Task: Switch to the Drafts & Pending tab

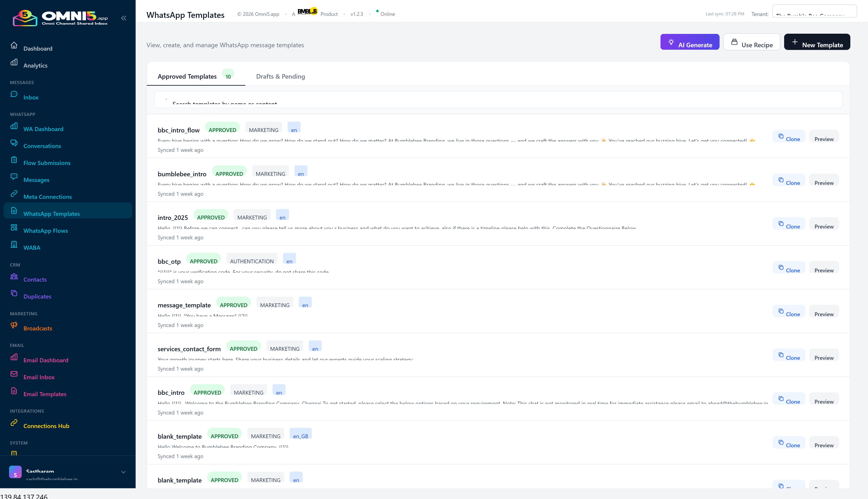Action: (x=280, y=76)
